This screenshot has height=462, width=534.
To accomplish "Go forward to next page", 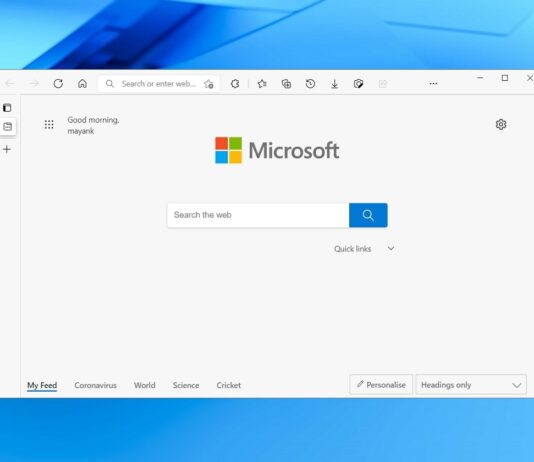I will click(x=34, y=83).
